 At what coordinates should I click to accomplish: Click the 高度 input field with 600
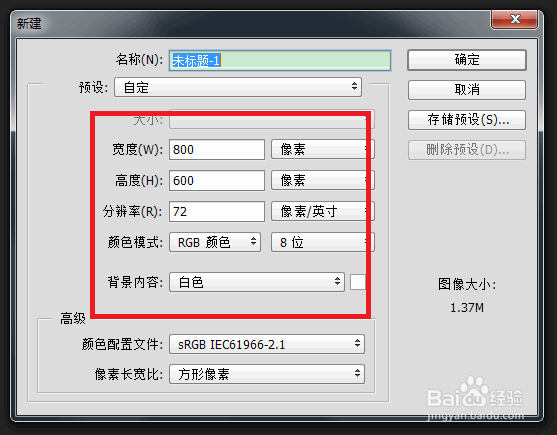[x=217, y=180]
